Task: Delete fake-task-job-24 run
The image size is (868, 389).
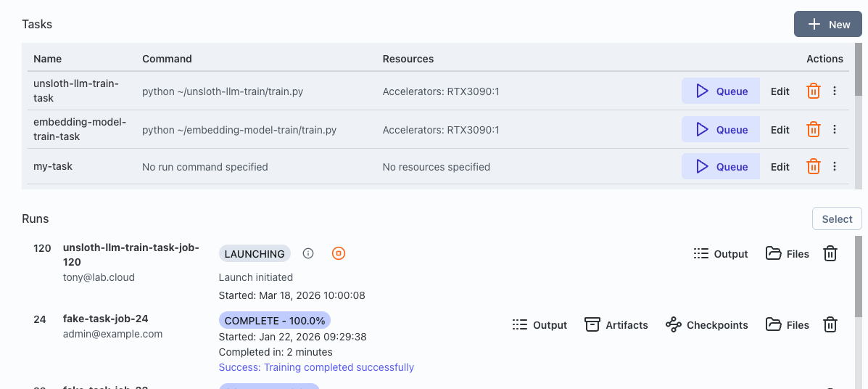Action: (830, 325)
